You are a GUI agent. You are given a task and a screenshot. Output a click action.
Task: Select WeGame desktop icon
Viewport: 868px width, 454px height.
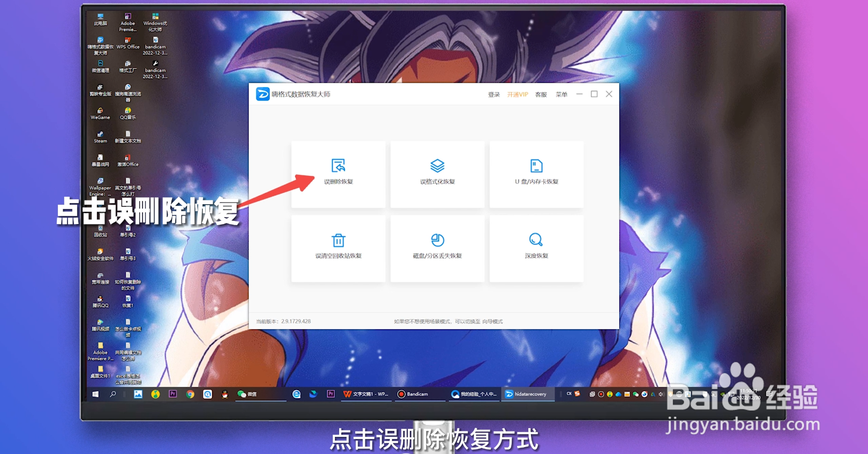pyautogui.click(x=100, y=114)
